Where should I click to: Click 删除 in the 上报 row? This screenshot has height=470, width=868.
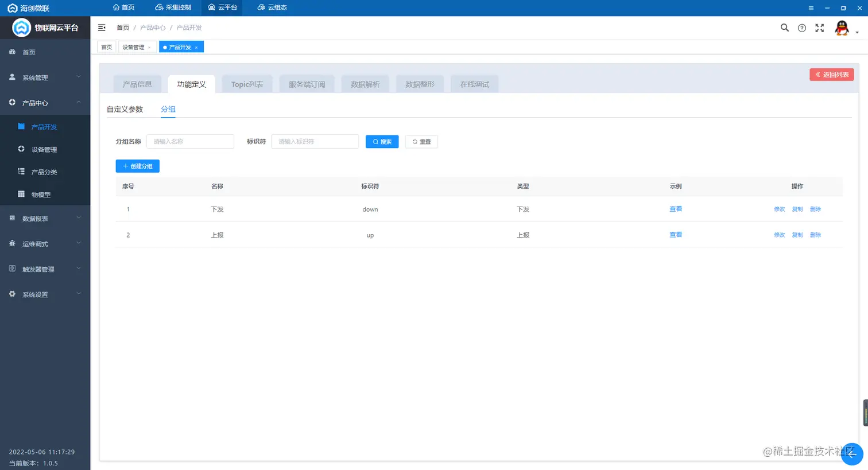tap(815, 235)
